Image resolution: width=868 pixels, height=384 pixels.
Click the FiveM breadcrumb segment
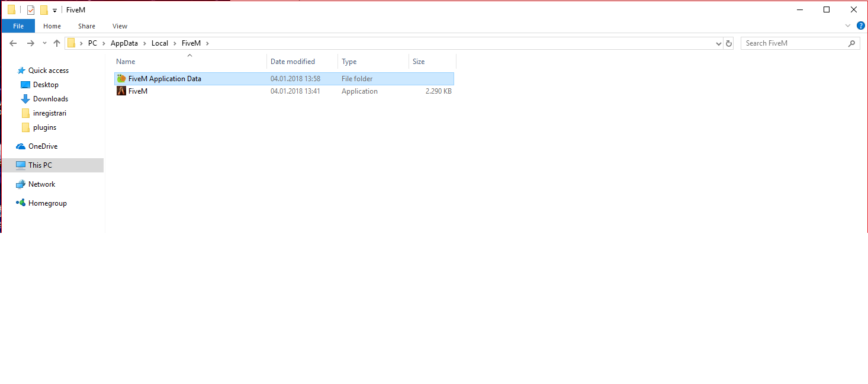point(191,43)
